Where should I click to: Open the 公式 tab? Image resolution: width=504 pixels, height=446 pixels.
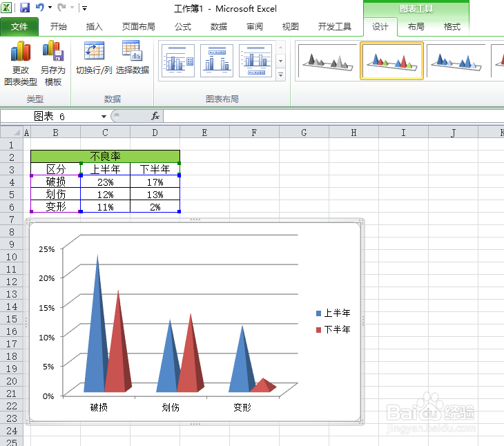[x=183, y=27]
